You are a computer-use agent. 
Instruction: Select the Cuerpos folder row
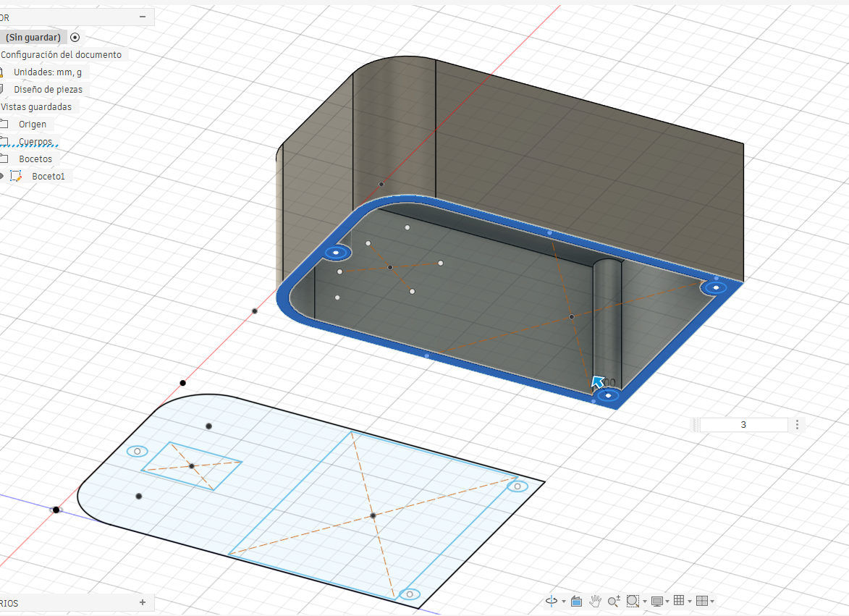point(35,141)
